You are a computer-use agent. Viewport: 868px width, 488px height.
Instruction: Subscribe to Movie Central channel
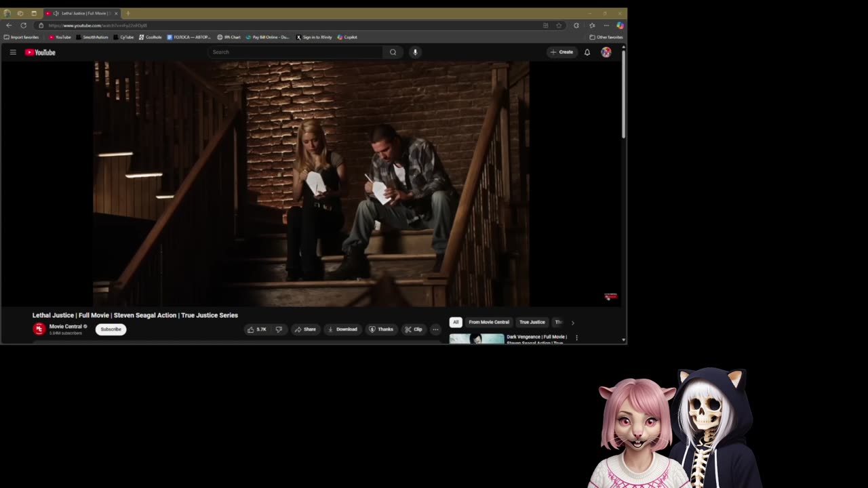pyautogui.click(x=111, y=329)
